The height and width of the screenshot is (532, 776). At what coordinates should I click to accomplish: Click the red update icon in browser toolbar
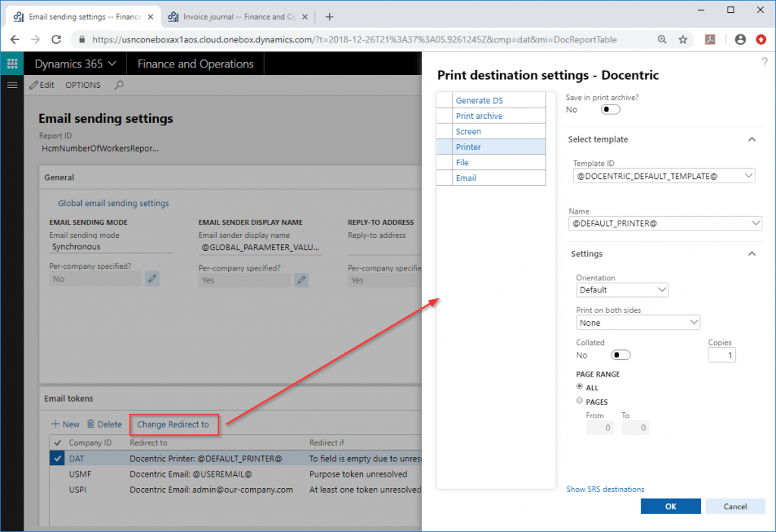coord(761,39)
